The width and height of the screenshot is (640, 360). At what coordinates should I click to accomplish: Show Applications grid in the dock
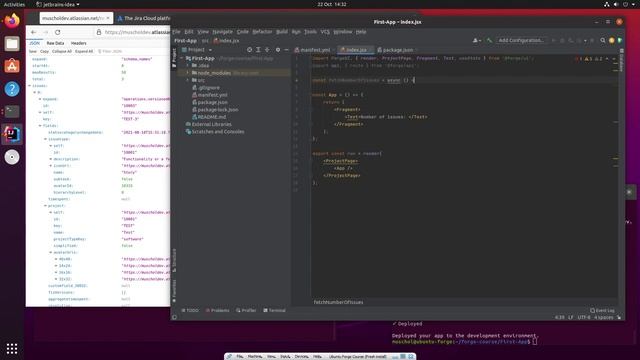pos(12,348)
